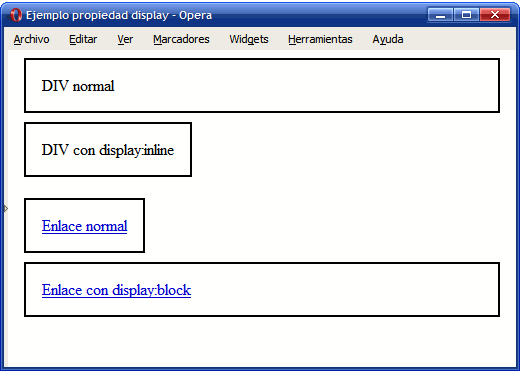Screen dimensions: 520x371
Task: Expand the side panel arrow at the left edge
Action: pyautogui.click(x=6, y=209)
